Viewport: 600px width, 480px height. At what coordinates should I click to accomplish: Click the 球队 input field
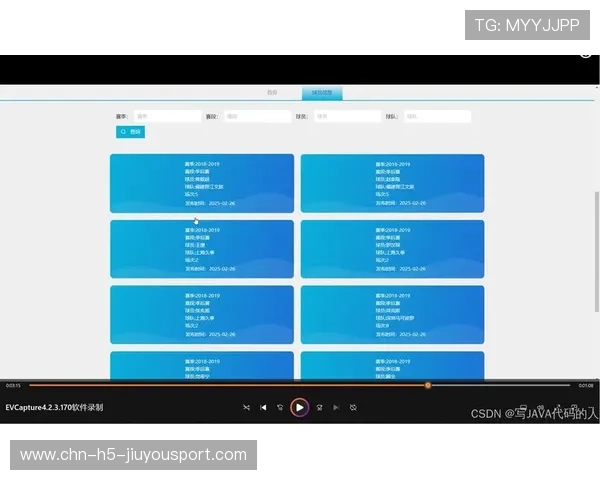[x=436, y=116]
